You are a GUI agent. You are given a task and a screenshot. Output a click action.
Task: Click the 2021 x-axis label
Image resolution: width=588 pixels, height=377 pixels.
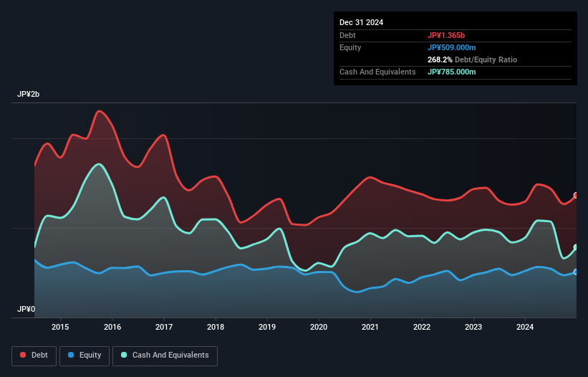coord(370,327)
